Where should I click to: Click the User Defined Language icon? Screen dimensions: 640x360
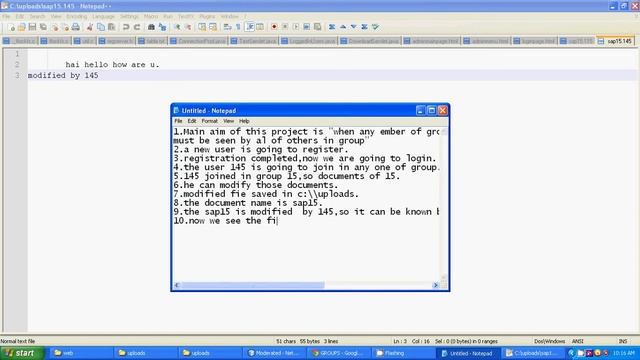click(x=260, y=27)
